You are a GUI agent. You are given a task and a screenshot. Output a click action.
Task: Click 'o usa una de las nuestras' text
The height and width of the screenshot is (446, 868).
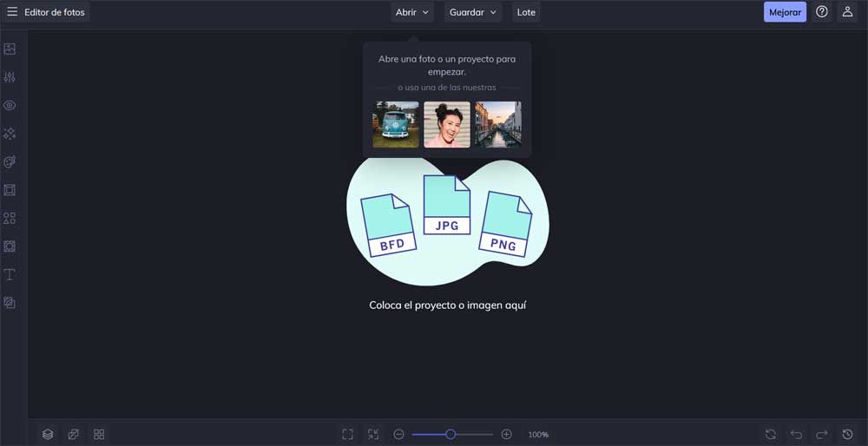tap(447, 88)
